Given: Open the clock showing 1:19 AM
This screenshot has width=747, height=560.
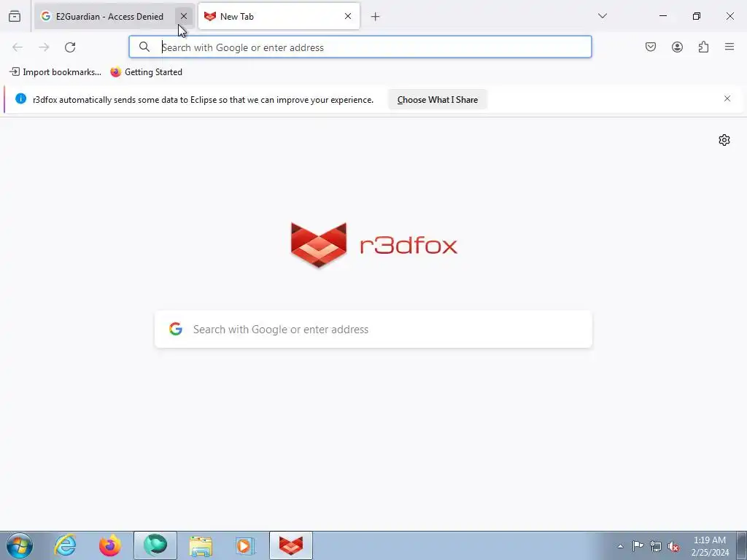Looking at the screenshot, I should coord(710,546).
